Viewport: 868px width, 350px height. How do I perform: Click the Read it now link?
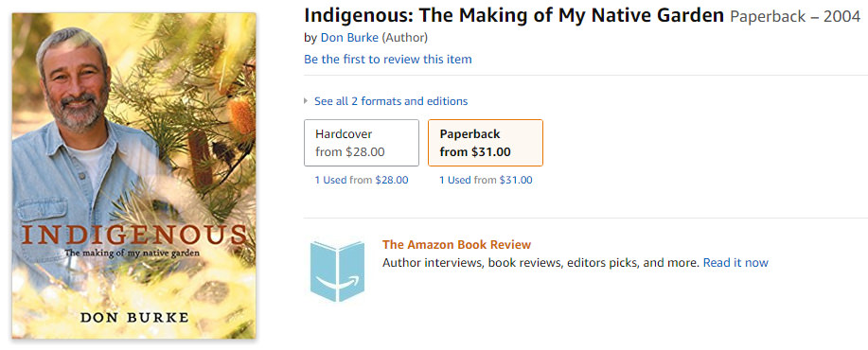click(735, 263)
